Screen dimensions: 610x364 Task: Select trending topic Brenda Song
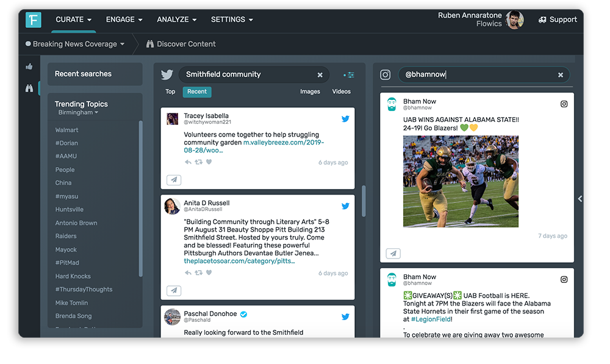[73, 316]
